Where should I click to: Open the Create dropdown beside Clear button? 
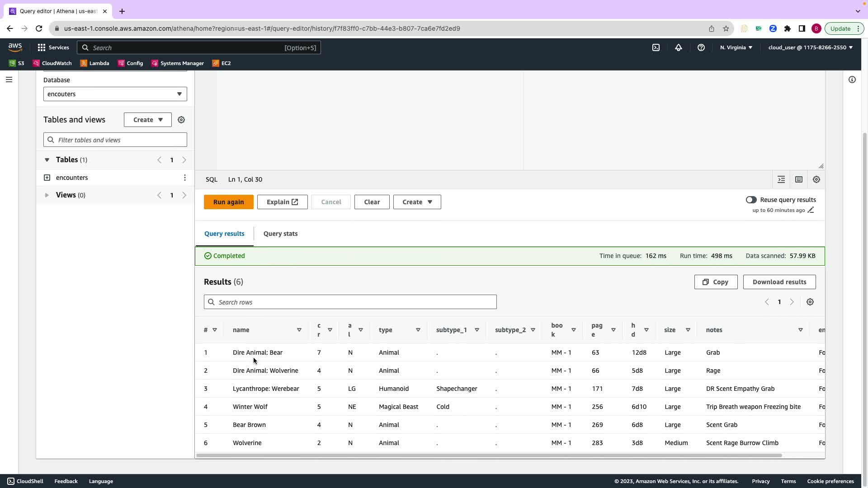[x=417, y=202]
